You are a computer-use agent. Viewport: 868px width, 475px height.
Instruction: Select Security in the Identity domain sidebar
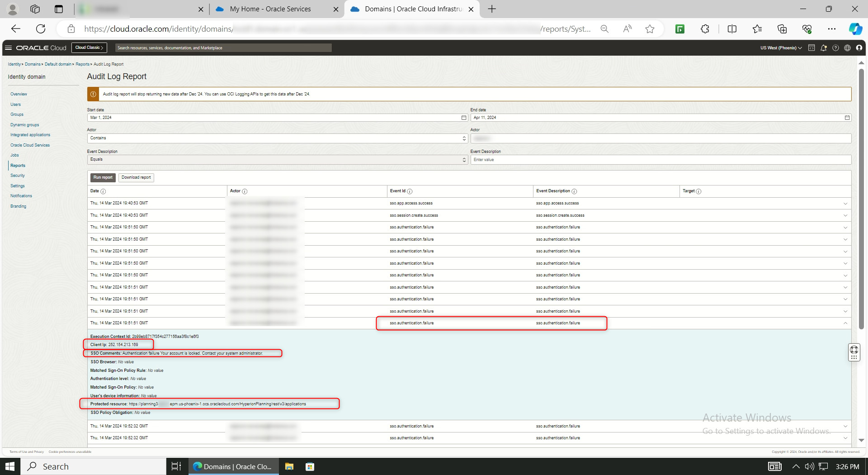(x=18, y=176)
